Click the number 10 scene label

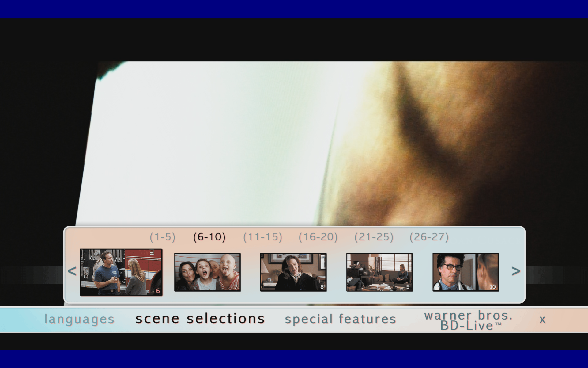pyautogui.click(x=493, y=287)
